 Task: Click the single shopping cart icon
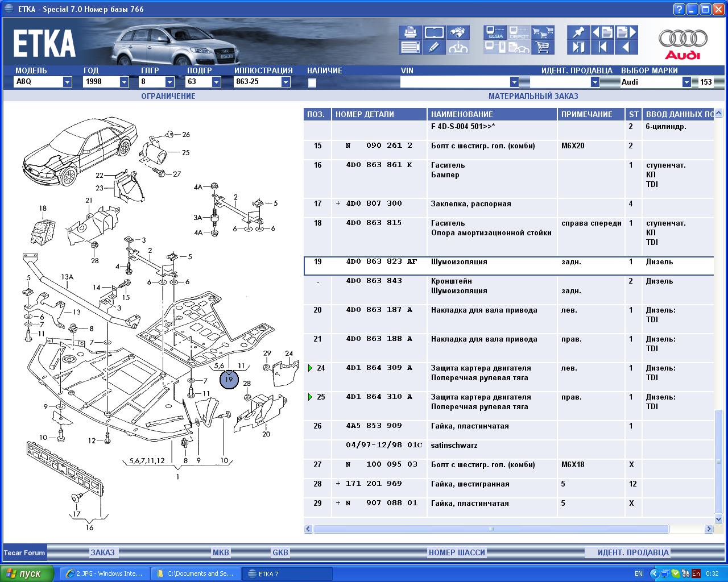click(543, 47)
